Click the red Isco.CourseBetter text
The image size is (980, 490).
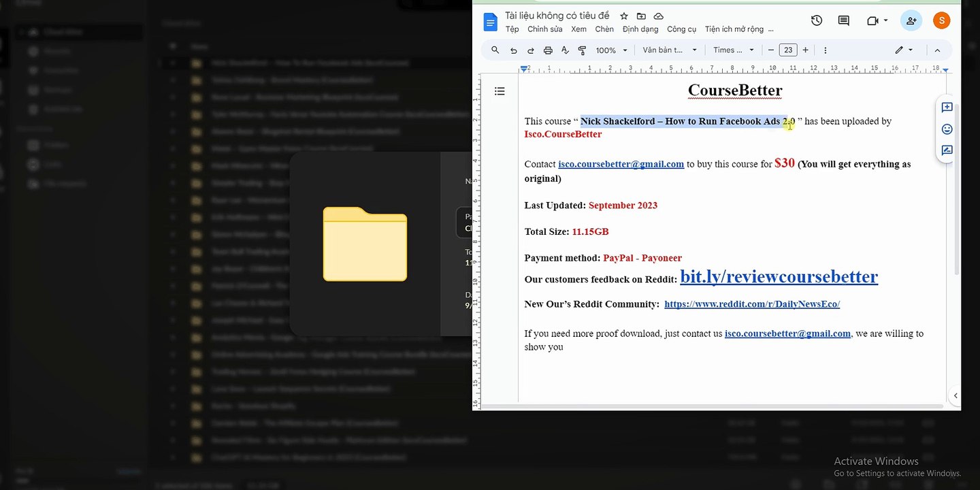563,134
